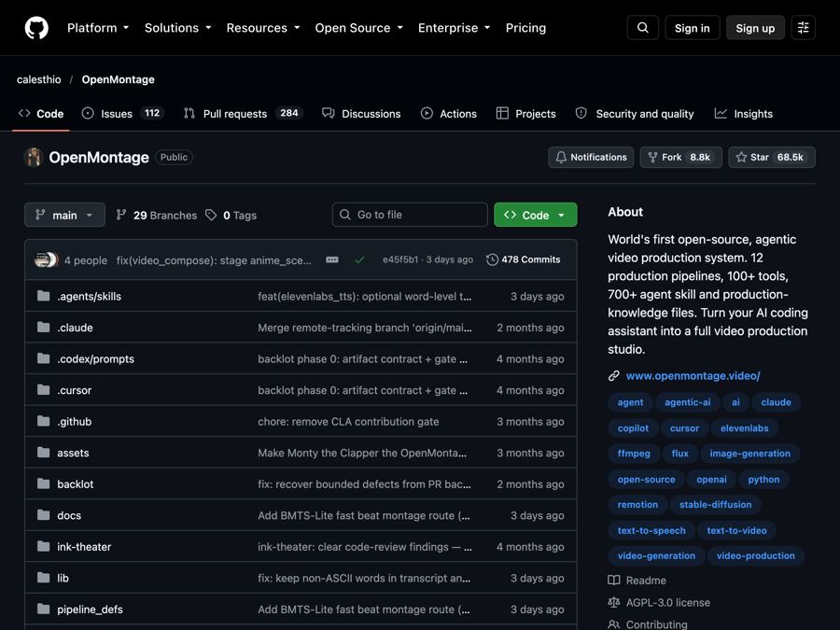Click the stable-diffusion topic tag

715,505
